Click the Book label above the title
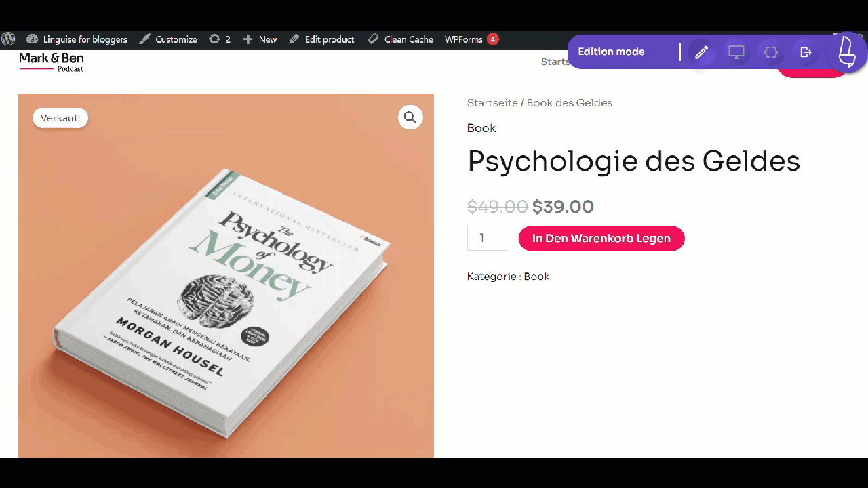Viewport: 868px width, 488px height. 481,128
